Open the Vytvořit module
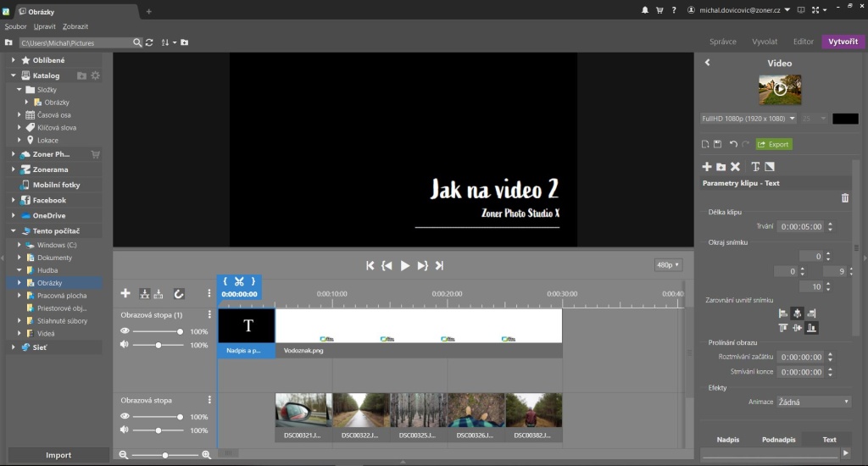The width and height of the screenshot is (868, 466). point(843,42)
